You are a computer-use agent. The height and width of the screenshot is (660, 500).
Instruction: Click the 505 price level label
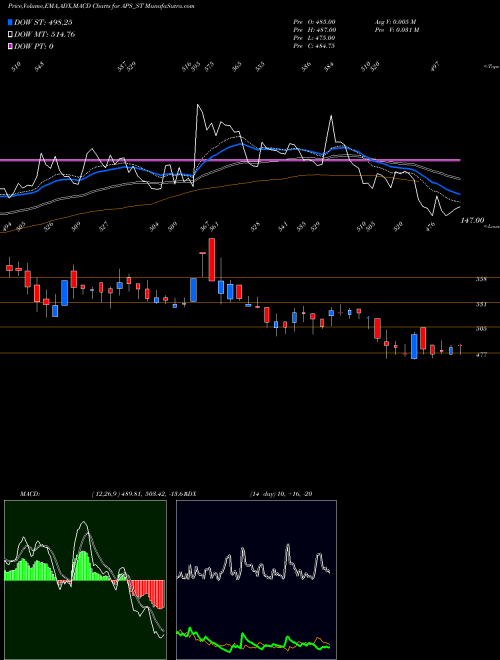(481, 329)
